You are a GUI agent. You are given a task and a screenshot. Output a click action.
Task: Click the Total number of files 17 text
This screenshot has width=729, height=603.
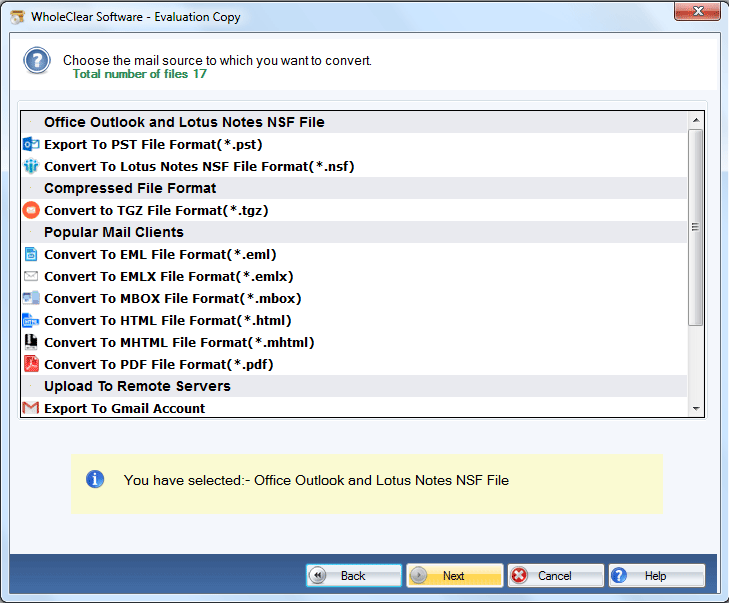pyautogui.click(x=139, y=74)
